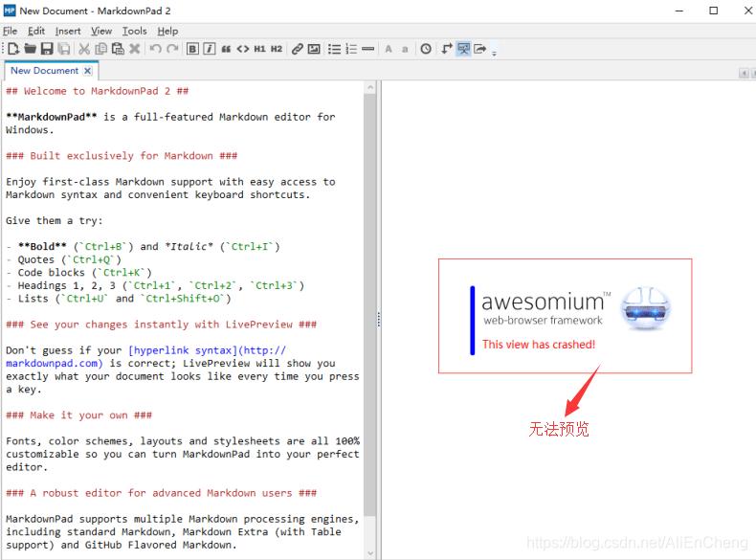The height and width of the screenshot is (560, 756).
Task: Open a file with the folder icon
Action: coord(30,49)
